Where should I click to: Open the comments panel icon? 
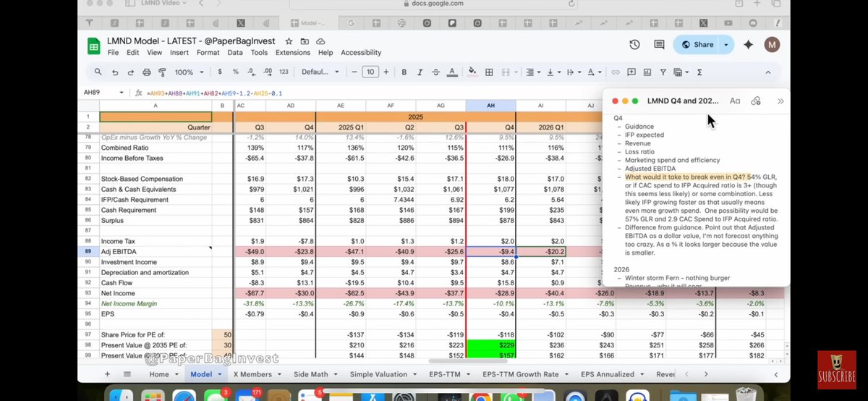pyautogui.click(x=659, y=45)
